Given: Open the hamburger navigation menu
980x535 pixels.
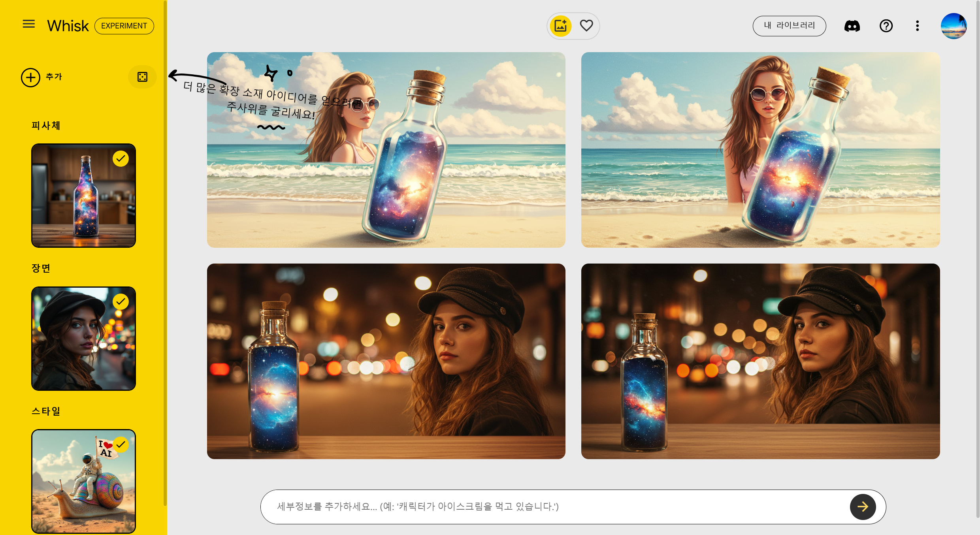Looking at the screenshot, I should pyautogui.click(x=29, y=24).
